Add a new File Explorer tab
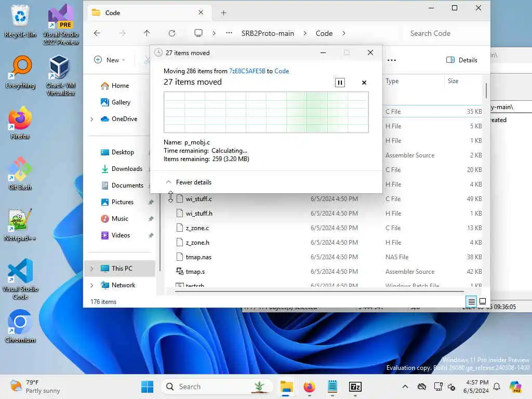532x399 pixels. click(x=223, y=13)
